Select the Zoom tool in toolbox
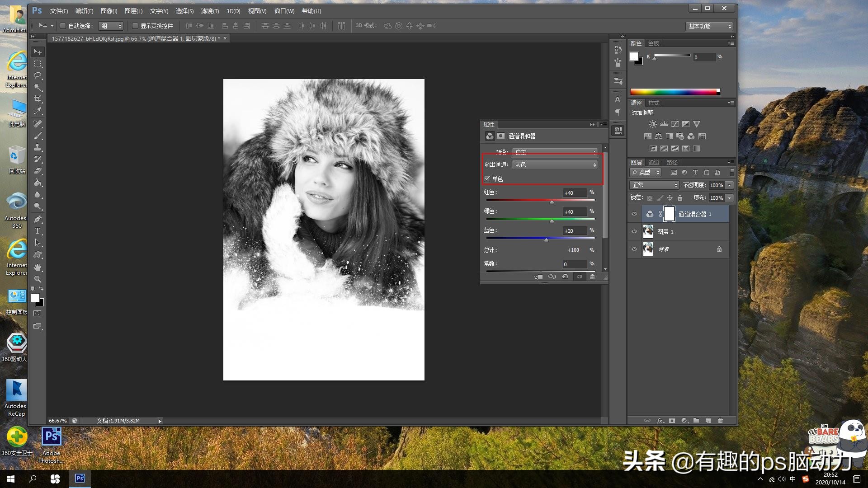 38,279
